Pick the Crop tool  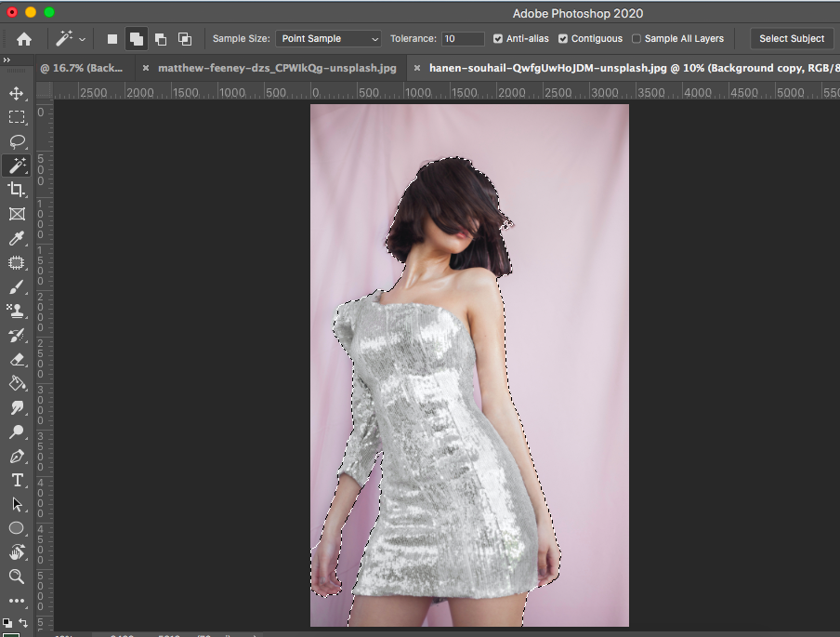coord(17,190)
